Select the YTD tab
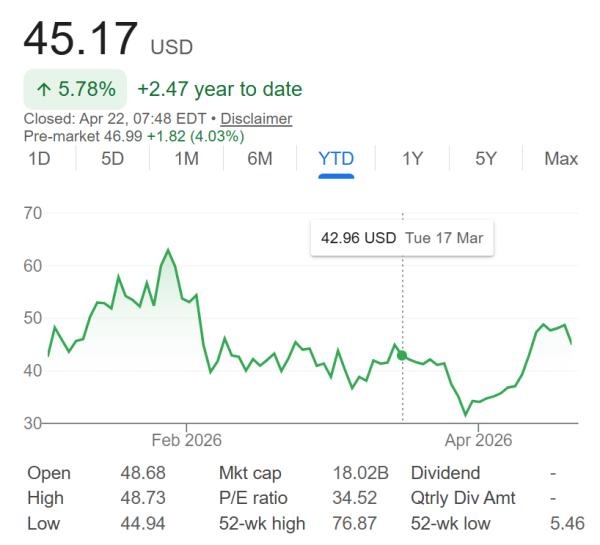 [x=336, y=158]
